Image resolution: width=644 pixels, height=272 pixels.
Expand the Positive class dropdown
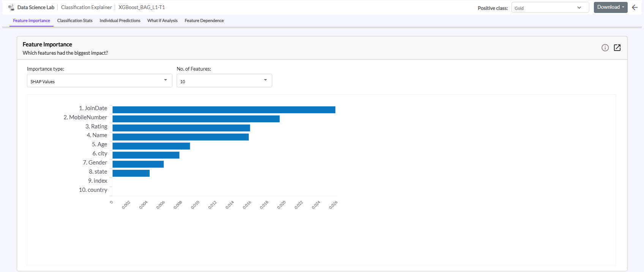coord(550,8)
